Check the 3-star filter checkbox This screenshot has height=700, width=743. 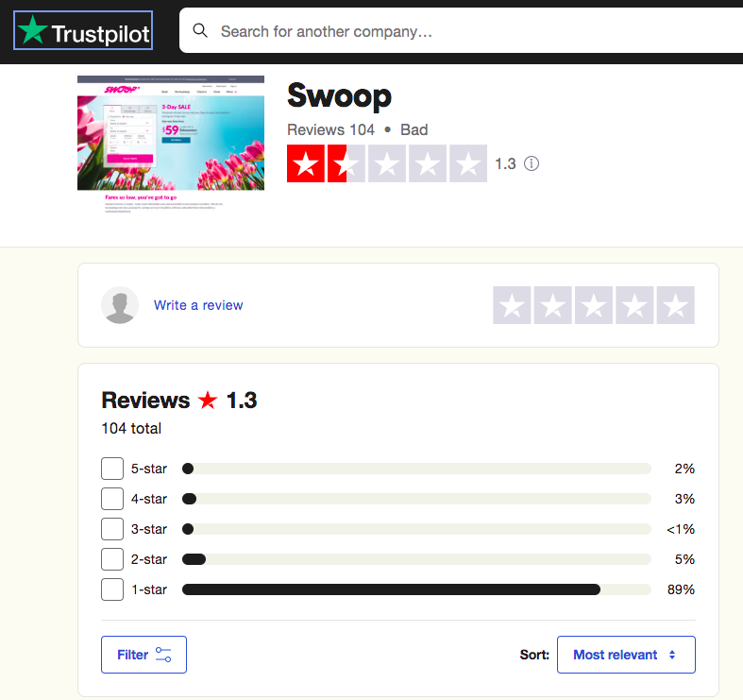pos(112,529)
